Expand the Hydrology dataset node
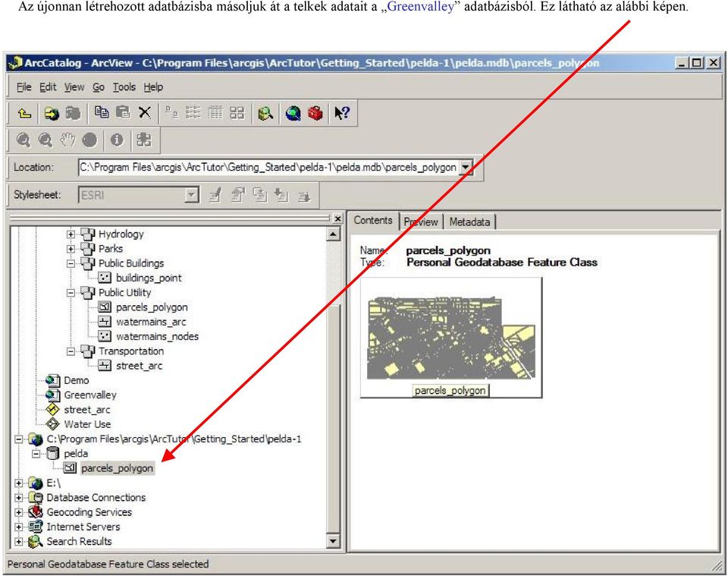 click(x=71, y=234)
